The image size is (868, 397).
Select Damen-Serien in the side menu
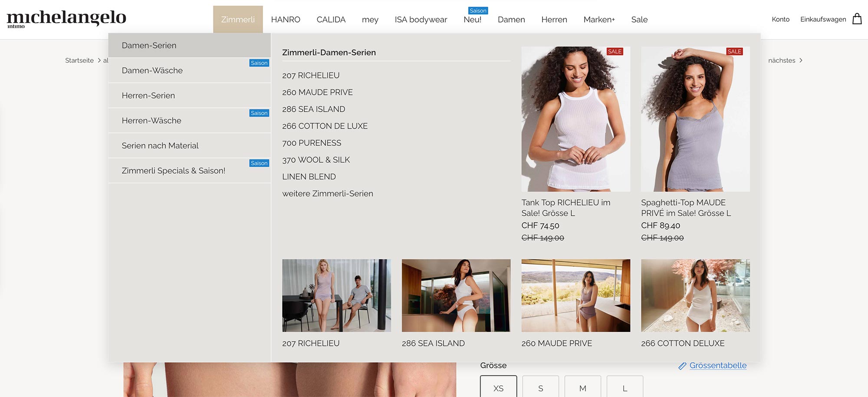coord(190,45)
